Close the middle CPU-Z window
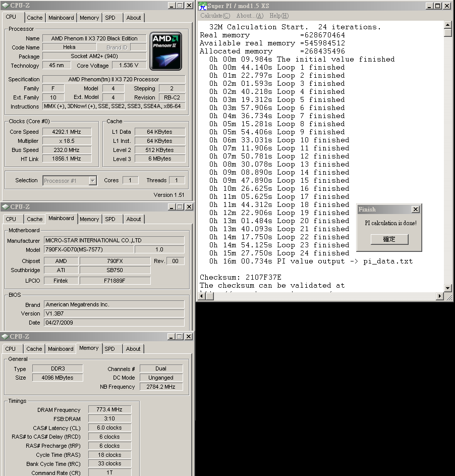The height and width of the screenshot is (476, 455). click(x=189, y=207)
